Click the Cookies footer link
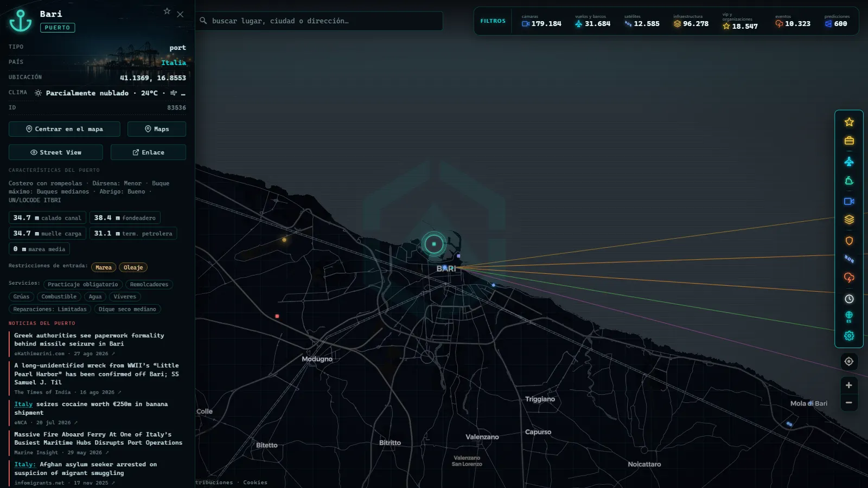Viewport: 868px width, 488px height. (255, 483)
